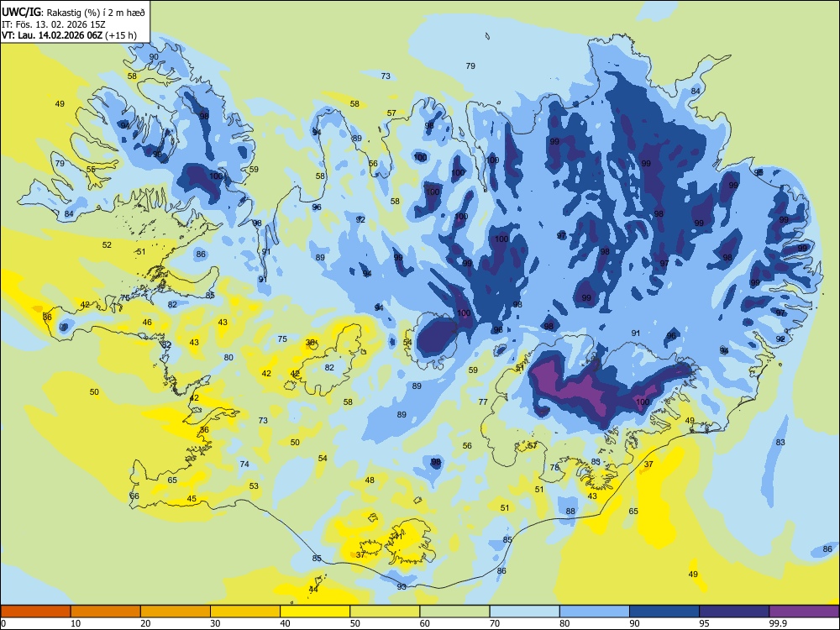Viewport: 840px width, 630px height.
Task: Click the 70–80 pale blue legend swatch
Action: (x=524, y=612)
